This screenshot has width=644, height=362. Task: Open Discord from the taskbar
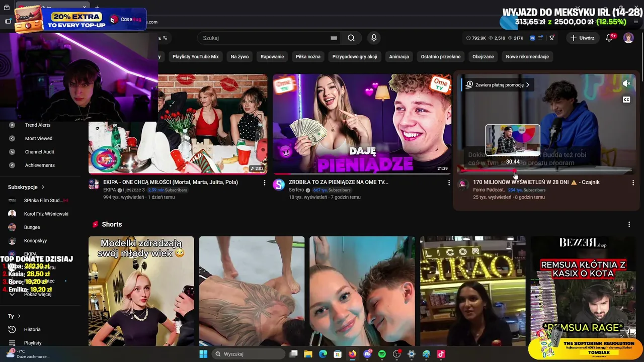[367, 354]
